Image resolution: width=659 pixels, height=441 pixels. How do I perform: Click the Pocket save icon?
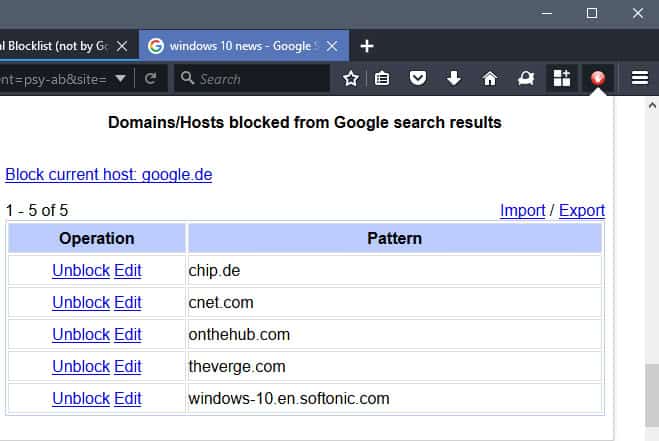(418, 78)
